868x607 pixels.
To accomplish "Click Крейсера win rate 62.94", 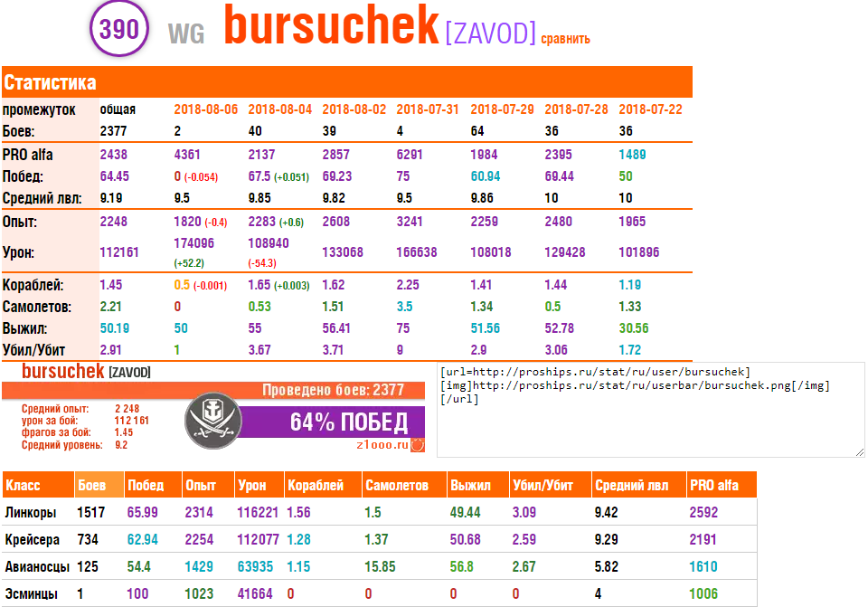I will 142,539.
